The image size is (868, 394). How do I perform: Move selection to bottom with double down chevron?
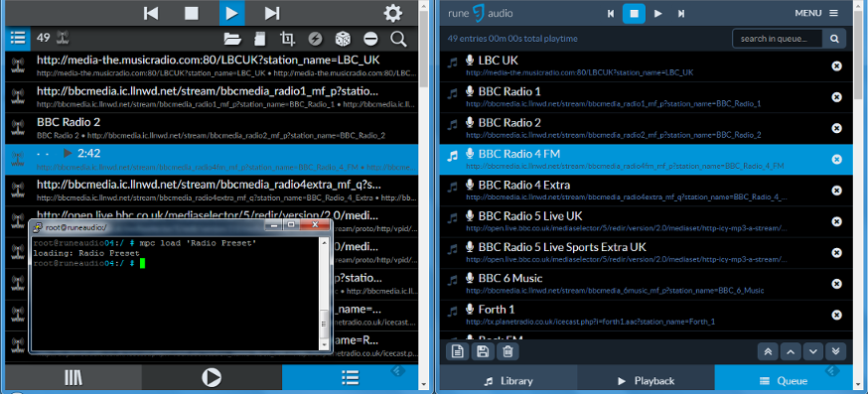pyautogui.click(x=835, y=351)
